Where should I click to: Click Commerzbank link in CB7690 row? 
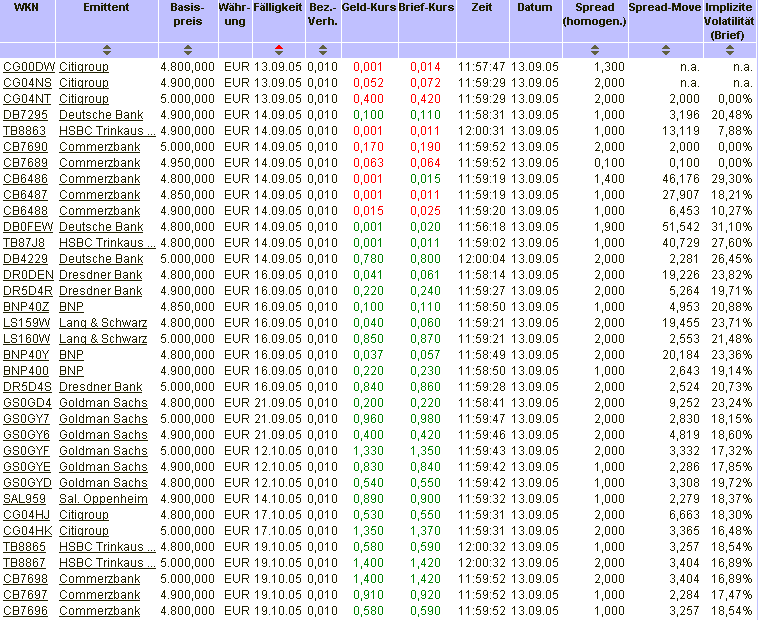(100, 146)
